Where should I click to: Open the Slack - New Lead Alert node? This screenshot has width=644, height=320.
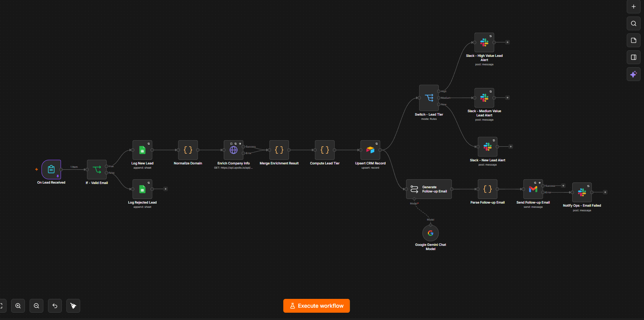pyautogui.click(x=487, y=147)
